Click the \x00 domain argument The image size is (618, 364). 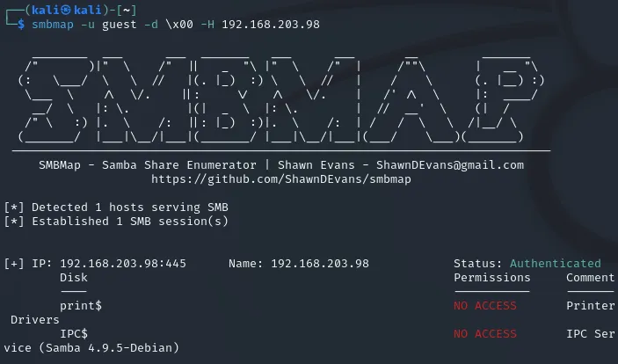[x=179, y=25]
